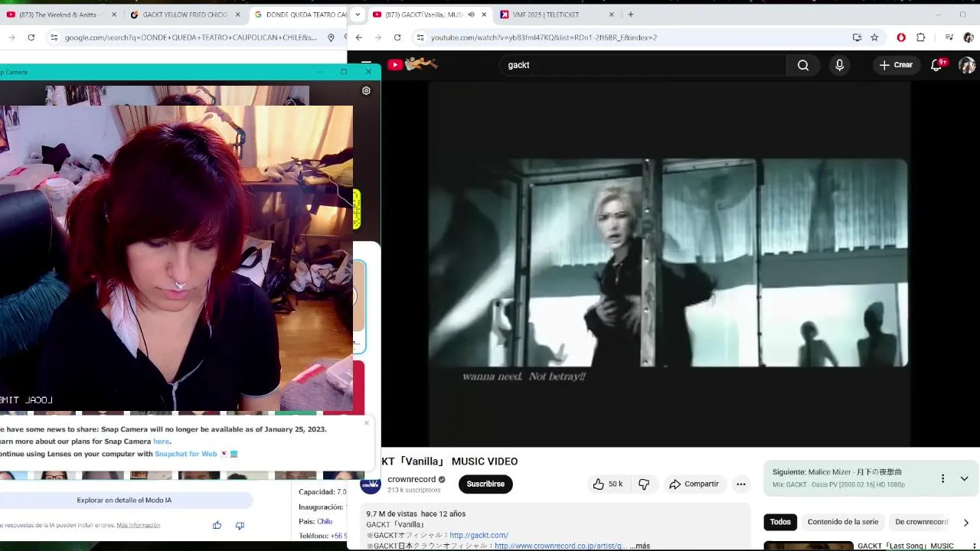Select the GACKT Vanilla MUSIC VIDEO tab

pos(429,15)
